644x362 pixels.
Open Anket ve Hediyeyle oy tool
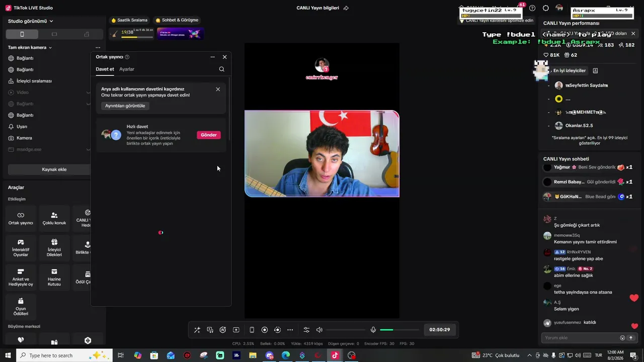(21, 277)
